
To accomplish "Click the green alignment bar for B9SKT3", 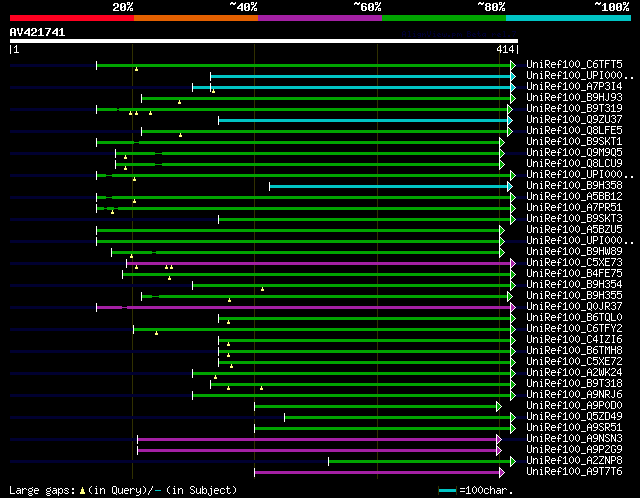I will coord(365,220).
